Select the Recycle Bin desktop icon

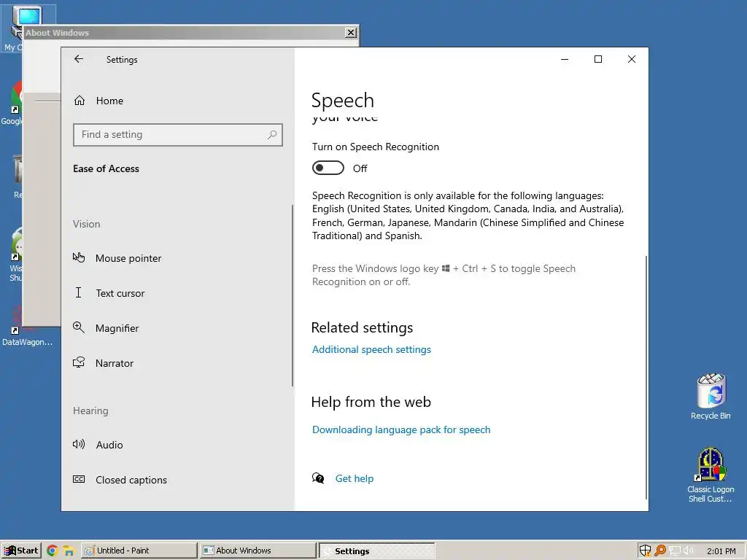coord(711,396)
